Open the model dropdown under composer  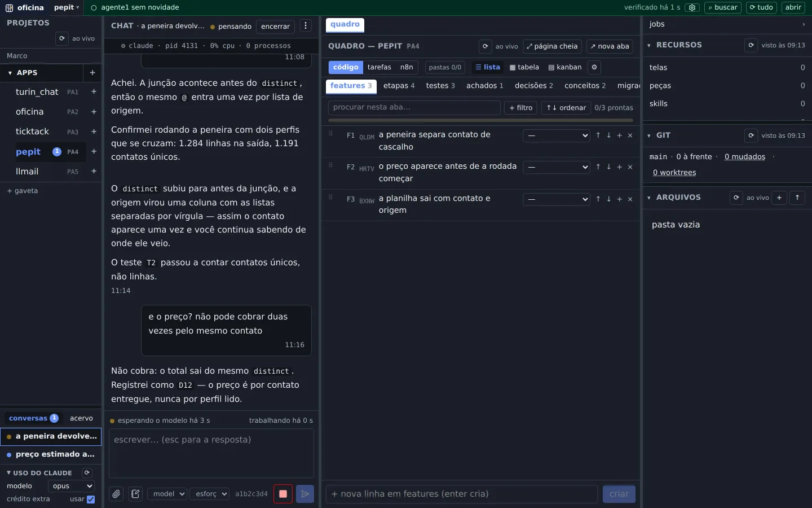(167, 494)
